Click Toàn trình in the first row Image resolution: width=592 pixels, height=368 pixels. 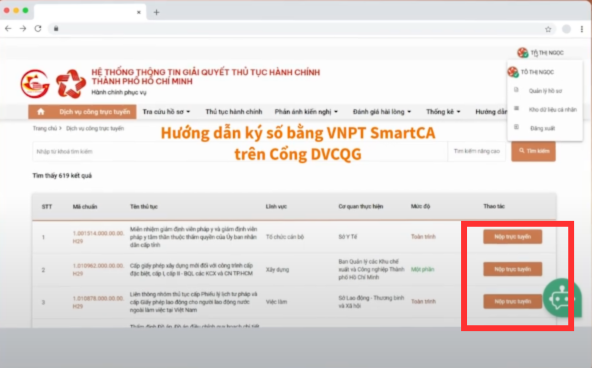tap(423, 237)
